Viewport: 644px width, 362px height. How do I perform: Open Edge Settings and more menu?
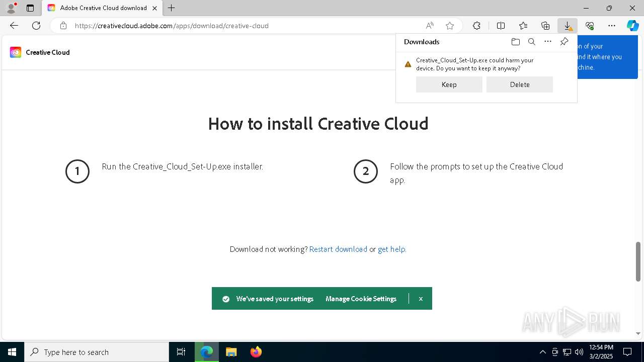click(612, 26)
